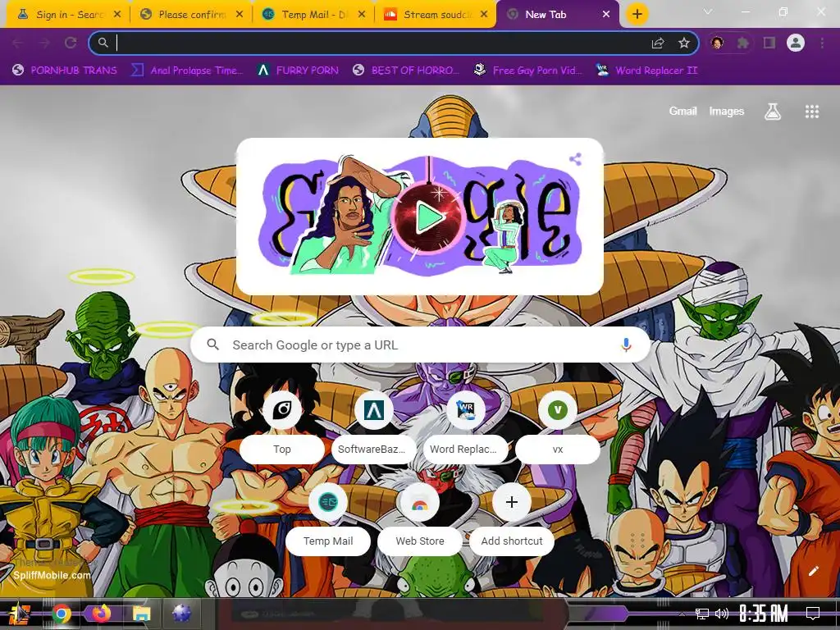Share the Google Doodle

575,158
